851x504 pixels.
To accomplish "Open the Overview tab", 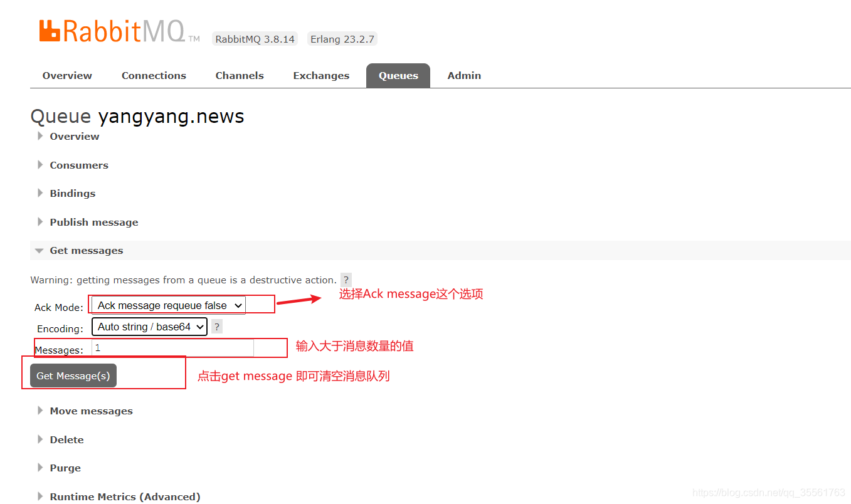I will tap(67, 75).
